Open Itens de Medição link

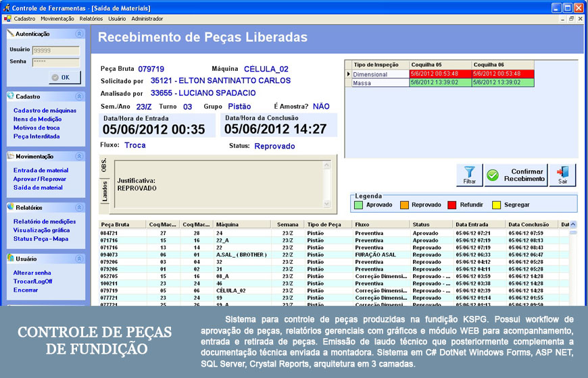(37, 119)
